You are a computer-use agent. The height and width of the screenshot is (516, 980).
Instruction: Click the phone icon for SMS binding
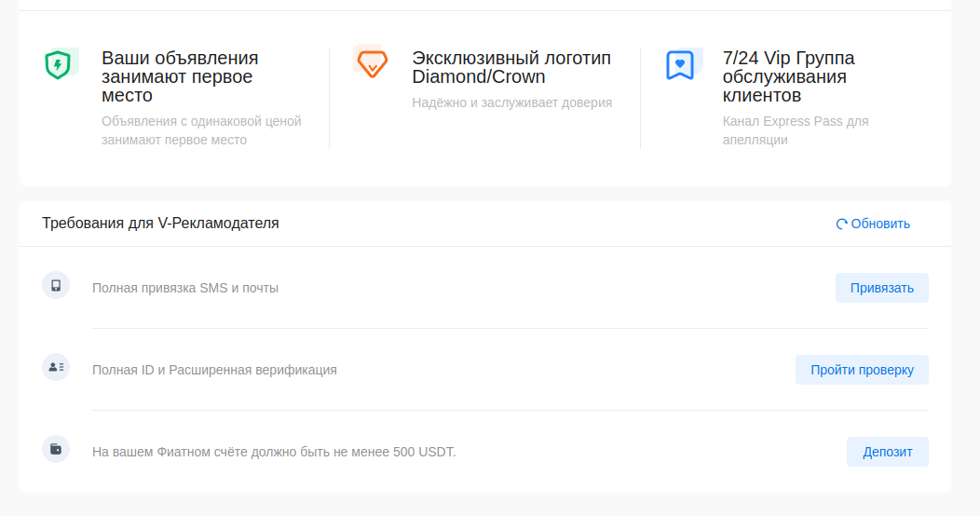click(x=56, y=286)
